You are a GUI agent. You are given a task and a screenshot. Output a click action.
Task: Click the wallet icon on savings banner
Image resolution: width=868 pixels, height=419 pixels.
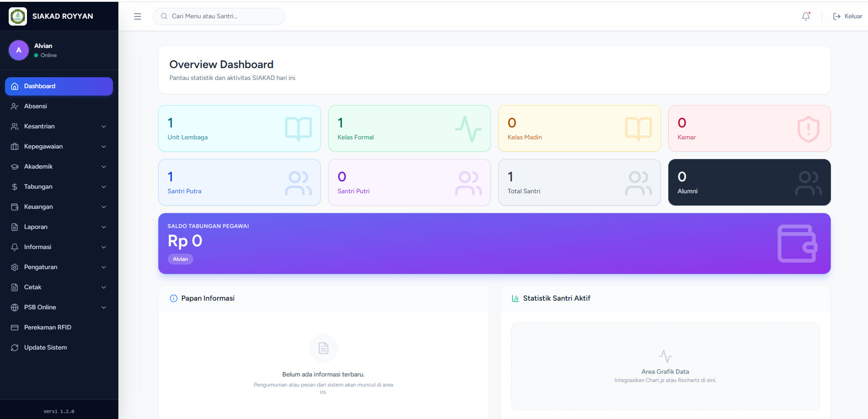pos(797,244)
